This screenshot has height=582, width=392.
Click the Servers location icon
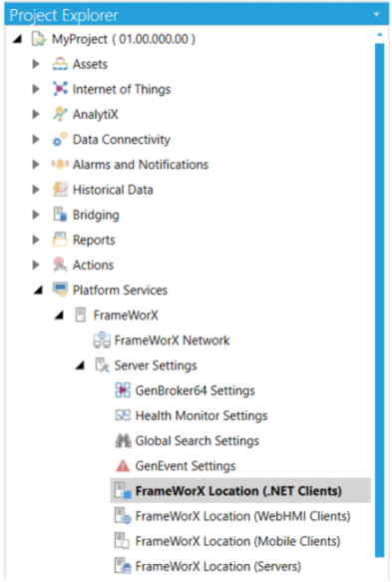(123, 566)
